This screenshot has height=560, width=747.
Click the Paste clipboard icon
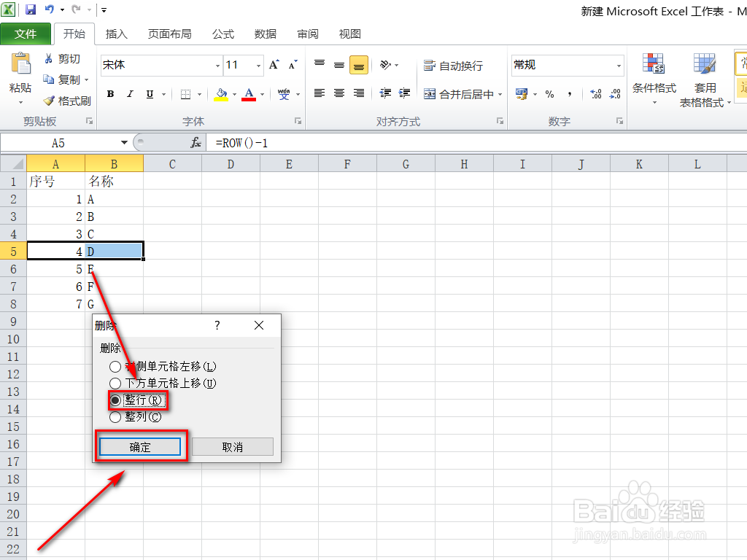pyautogui.click(x=20, y=63)
